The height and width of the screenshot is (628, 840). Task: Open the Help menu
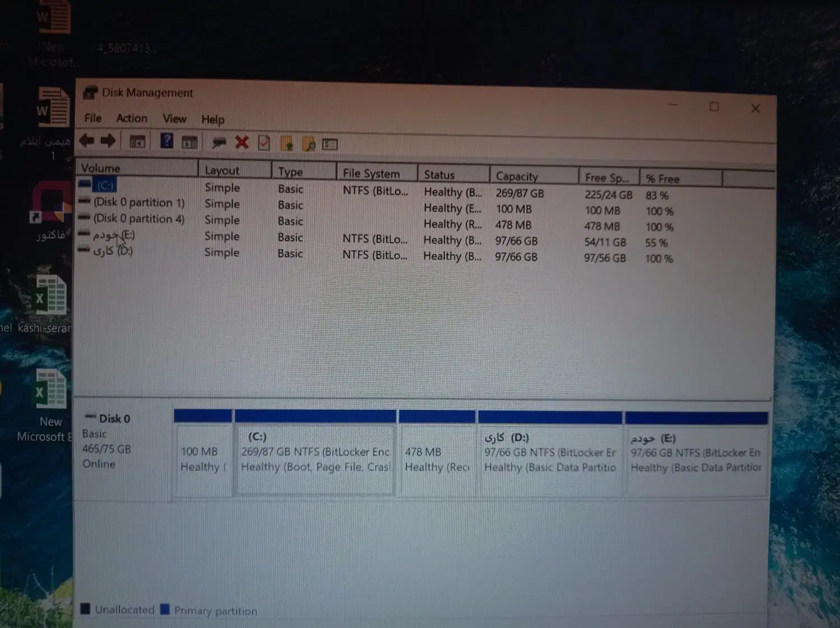point(213,119)
